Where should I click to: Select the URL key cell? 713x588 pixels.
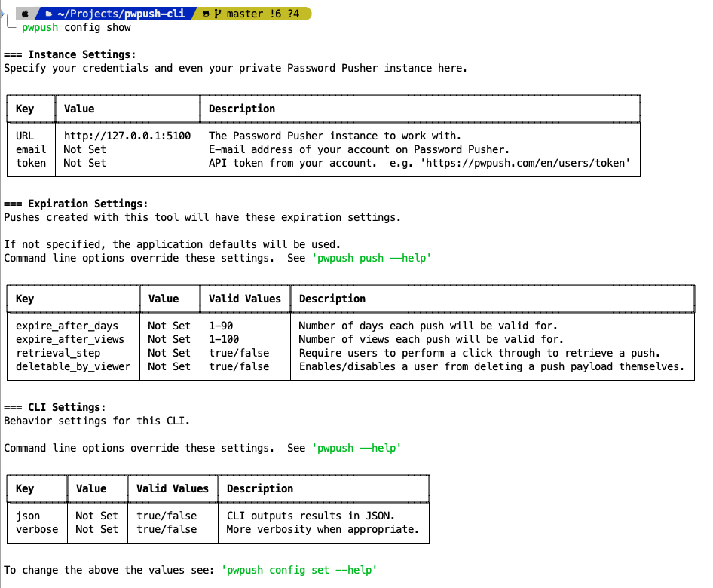click(x=25, y=136)
